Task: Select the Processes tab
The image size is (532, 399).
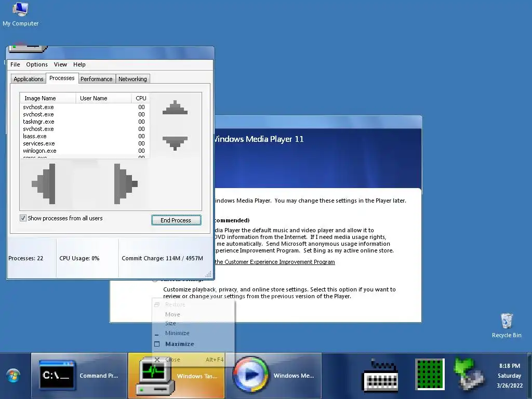Action: 62,78
